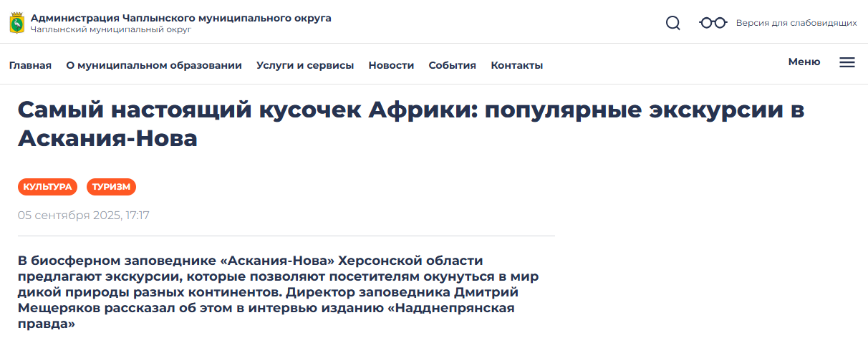Select 'Услуги и сервисы' in navigation
This screenshot has height=343, width=868.
pyautogui.click(x=305, y=65)
